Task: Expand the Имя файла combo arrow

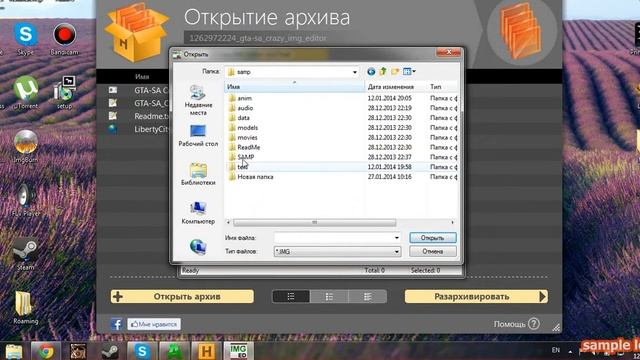Action: click(x=397, y=238)
